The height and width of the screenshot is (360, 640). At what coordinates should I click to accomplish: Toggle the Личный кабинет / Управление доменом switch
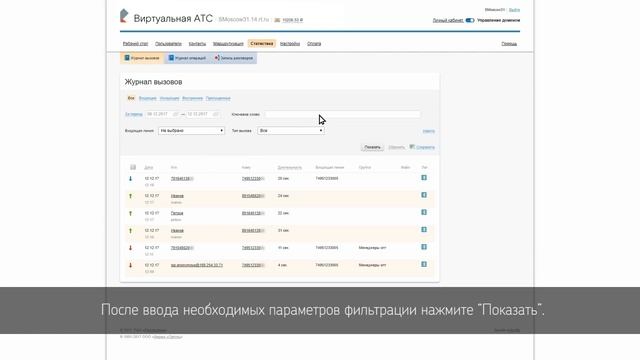pos(470,20)
